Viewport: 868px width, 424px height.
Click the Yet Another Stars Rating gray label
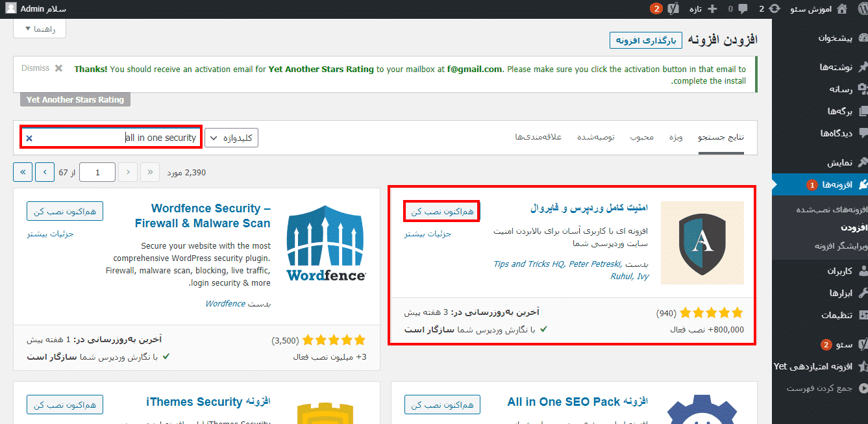click(75, 100)
